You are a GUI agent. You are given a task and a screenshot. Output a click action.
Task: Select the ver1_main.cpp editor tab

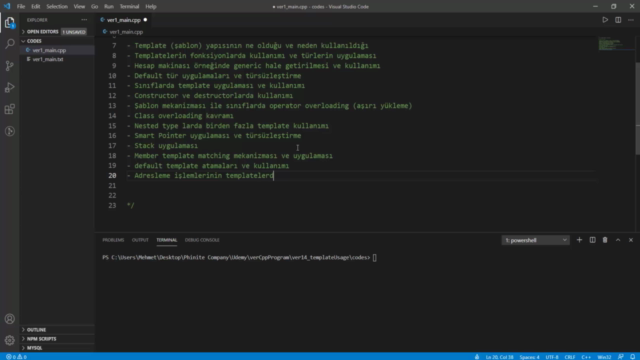click(124, 20)
